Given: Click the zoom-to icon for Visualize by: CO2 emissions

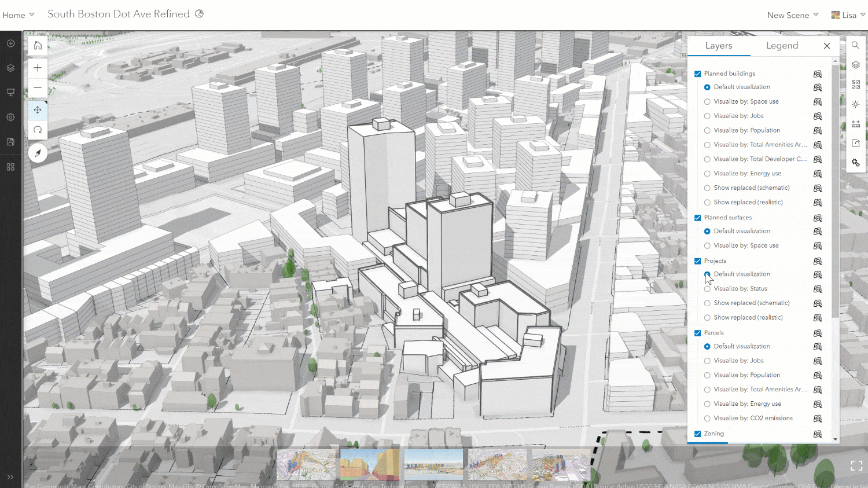Looking at the screenshot, I should click(x=818, y=419).
